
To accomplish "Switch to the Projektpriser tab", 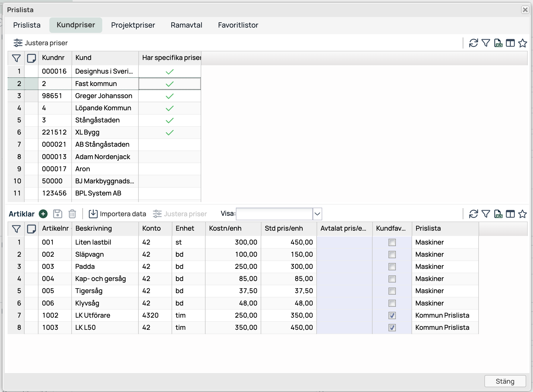I will tap(133, 25).
